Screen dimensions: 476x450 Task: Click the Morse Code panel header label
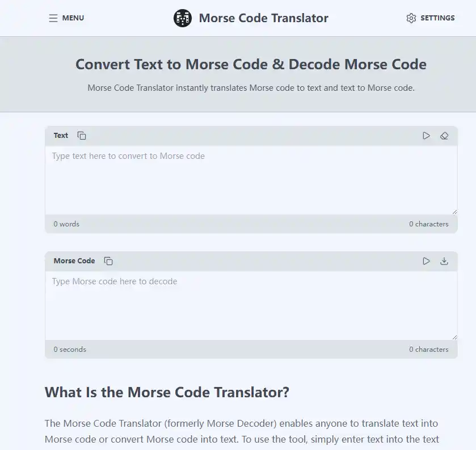tap(74, 261)
